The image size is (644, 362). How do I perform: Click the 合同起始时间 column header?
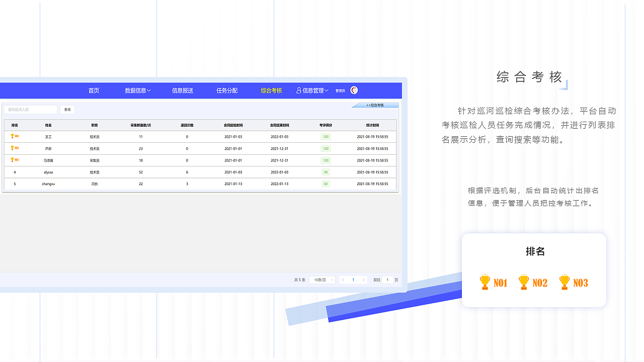coord(233,125)
